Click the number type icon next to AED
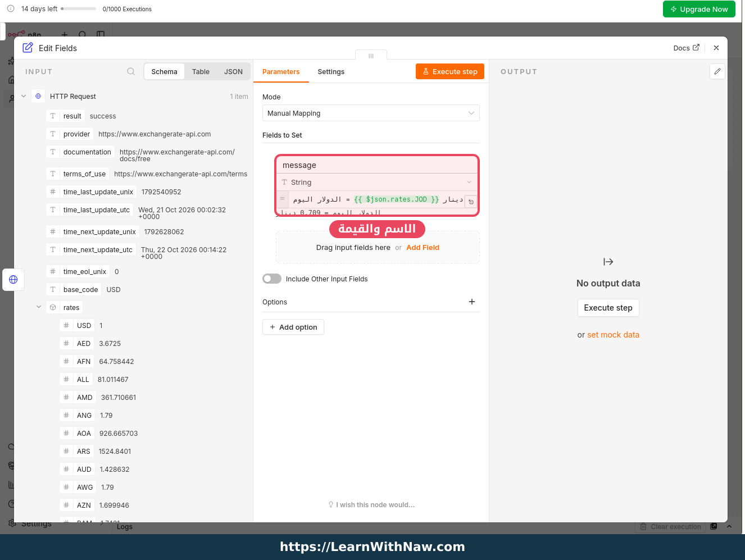Viewport: 745px width, 560px height. click(x=66, y=343)
